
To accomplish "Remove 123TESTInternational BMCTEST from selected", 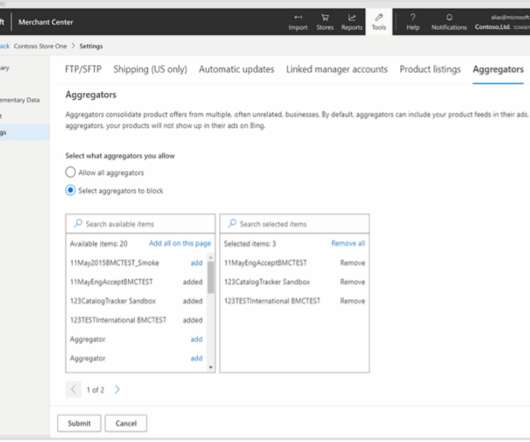I will coord(352,301).
